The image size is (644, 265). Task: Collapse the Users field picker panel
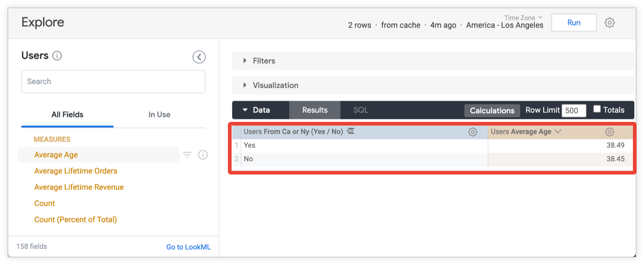tap(199, 57)
